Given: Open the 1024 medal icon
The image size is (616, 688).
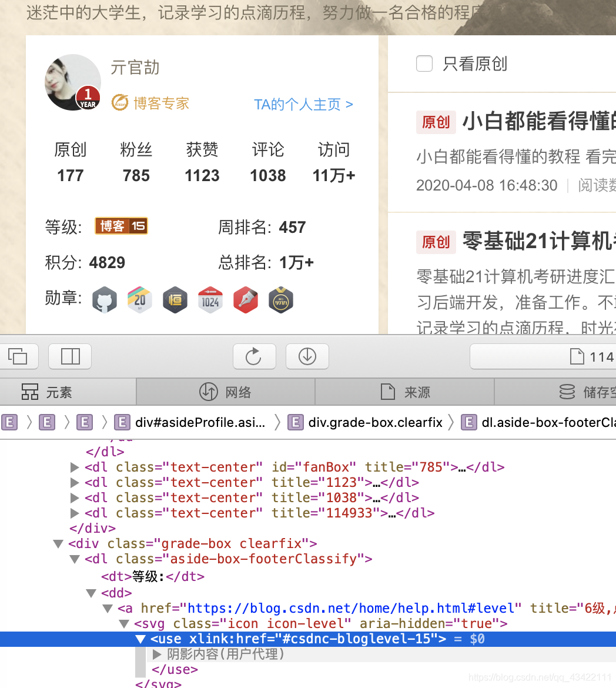Looking at the screenshot, I should tap(210, 300).
